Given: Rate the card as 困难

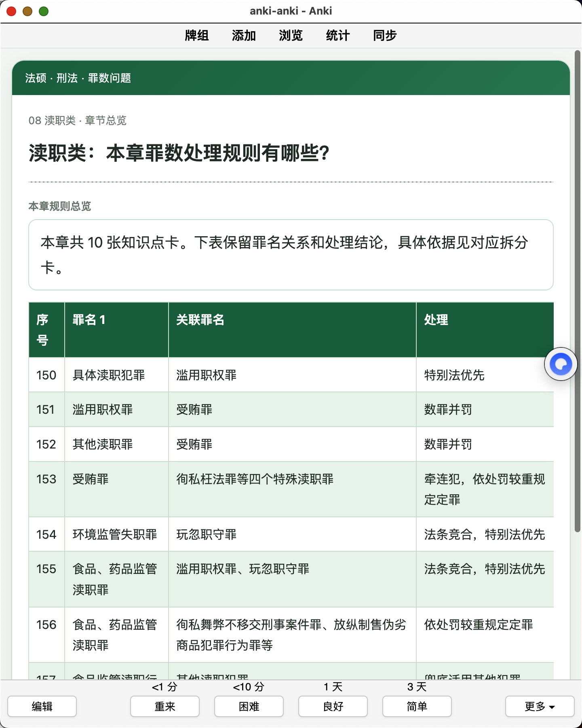Looking at the screenshot, I should [x=249, y=706].
